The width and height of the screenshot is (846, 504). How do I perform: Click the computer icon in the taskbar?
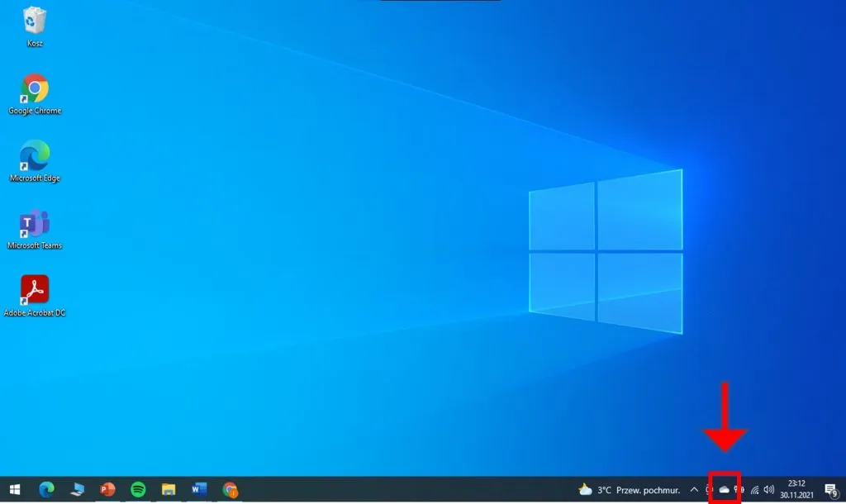tap(77, 489)
